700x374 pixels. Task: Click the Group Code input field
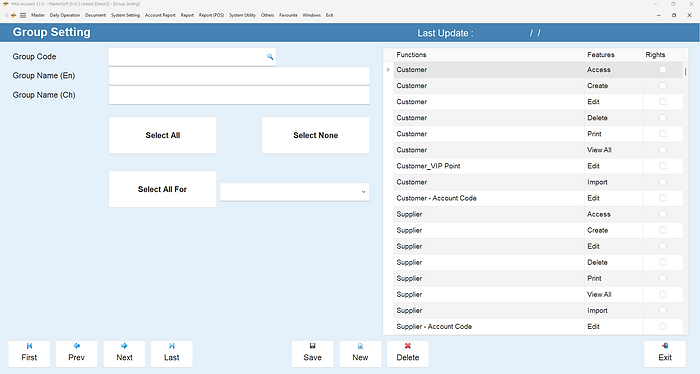click(x=192, y=57)
